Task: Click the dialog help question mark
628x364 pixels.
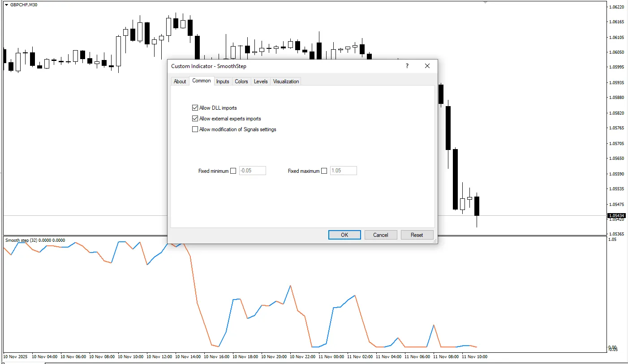Action: coord(407,66)
